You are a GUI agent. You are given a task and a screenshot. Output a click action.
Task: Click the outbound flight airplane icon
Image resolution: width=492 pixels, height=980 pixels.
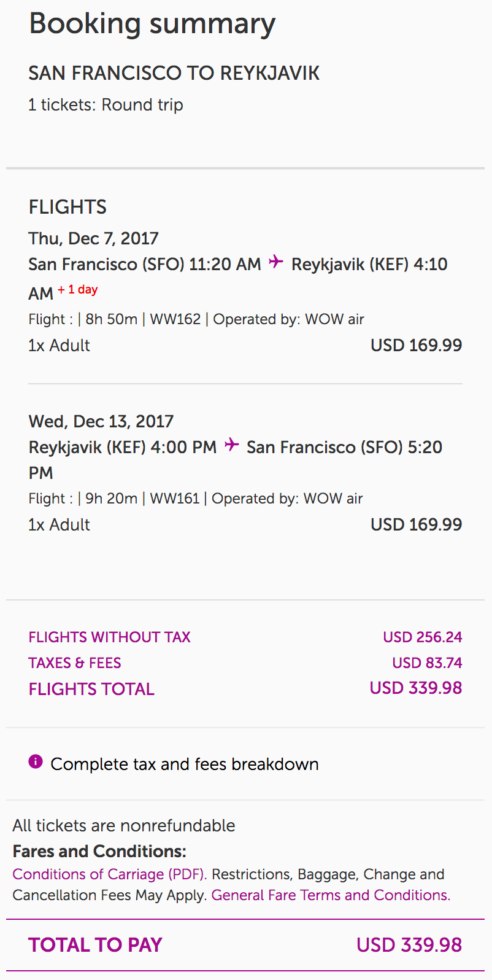coord(276,262)
